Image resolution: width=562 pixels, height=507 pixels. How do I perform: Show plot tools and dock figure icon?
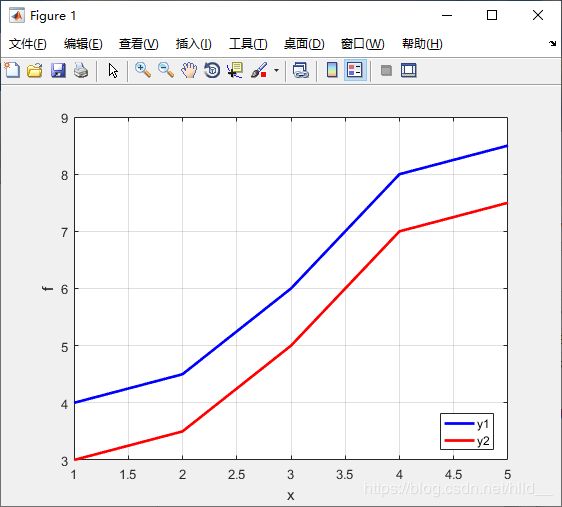click(409, 70)
